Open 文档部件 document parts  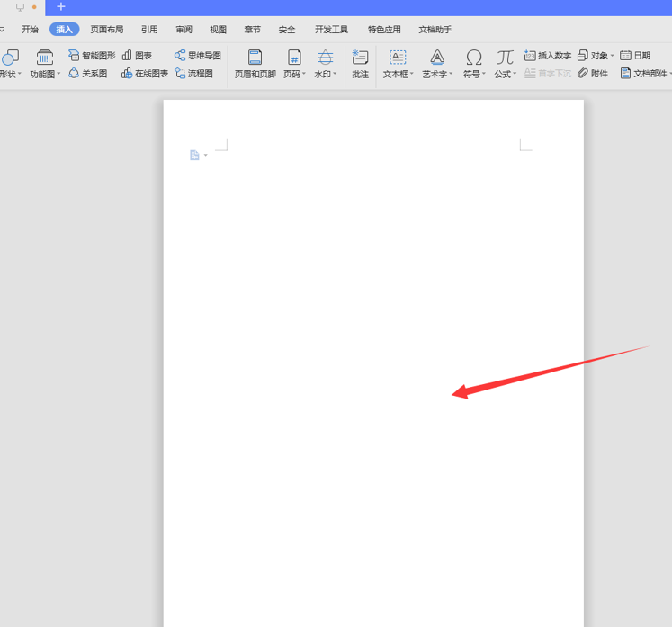[644, 74]
